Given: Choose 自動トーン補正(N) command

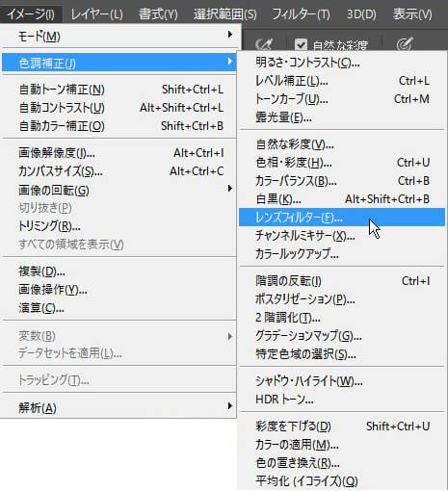Looking at the screenshot, I should 119,90.
